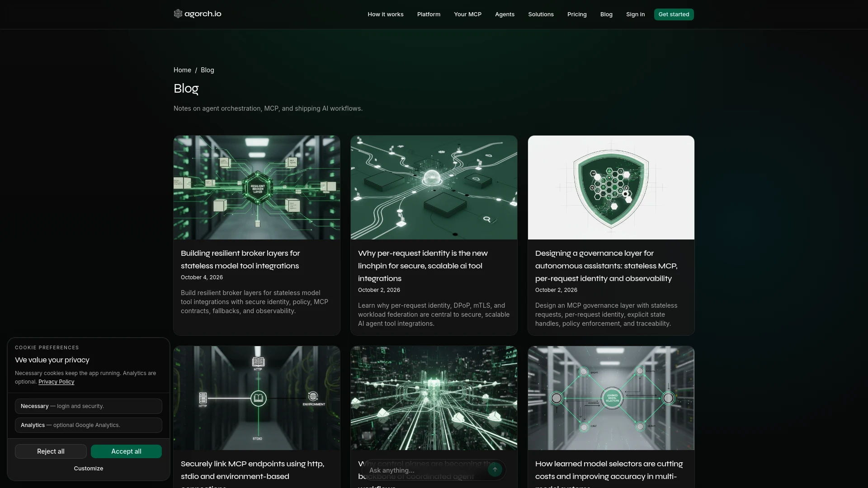Open the Solutions menu
Viewport: 868px width, 488px height.
point(541,14)
